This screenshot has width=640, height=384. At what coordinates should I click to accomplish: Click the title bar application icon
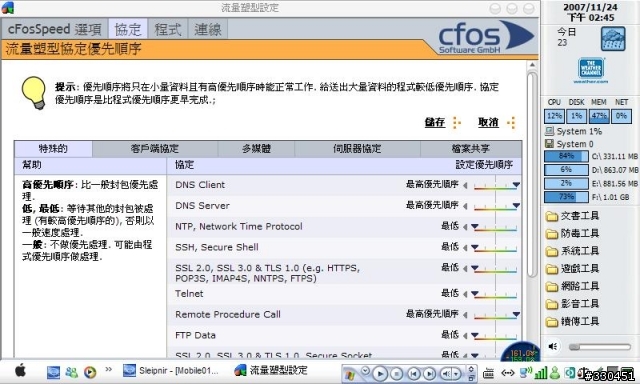click(x=7, y=8)
